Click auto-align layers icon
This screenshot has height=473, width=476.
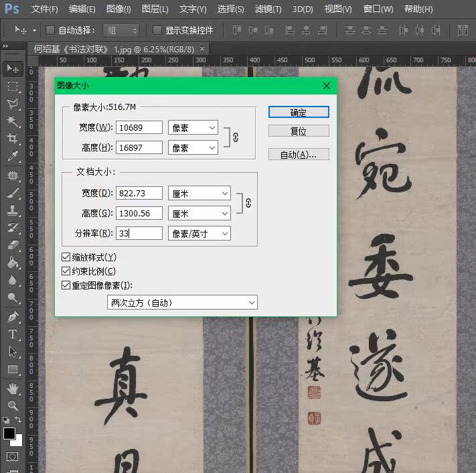[463, 30]
